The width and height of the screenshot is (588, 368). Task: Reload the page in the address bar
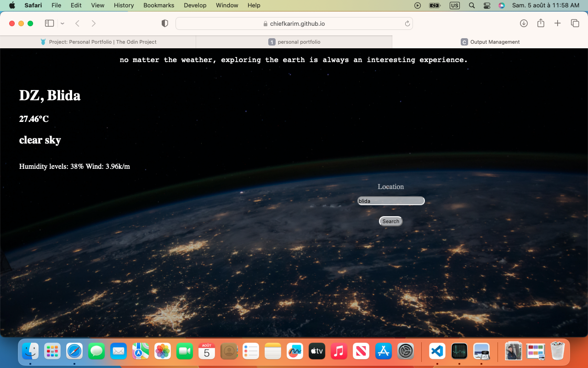tap(407, 23)
